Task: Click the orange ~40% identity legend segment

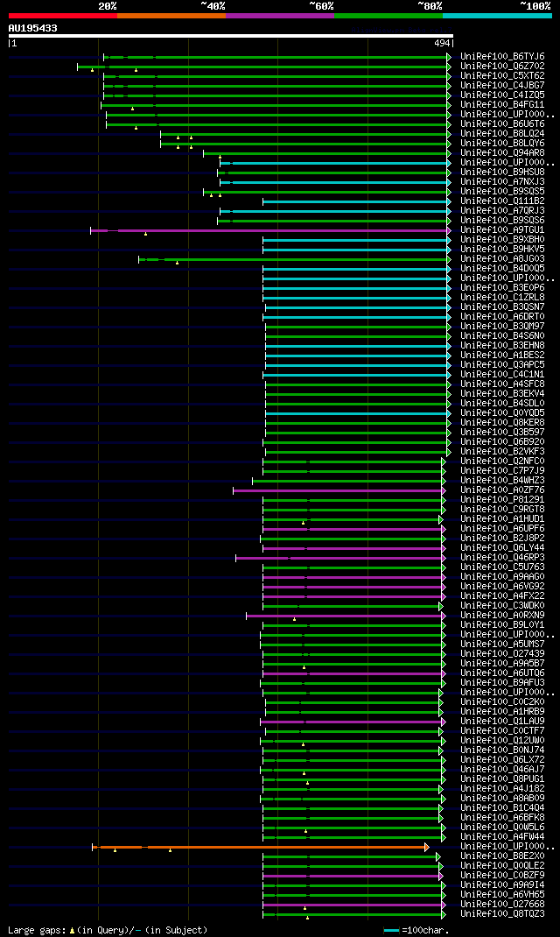Action: click(x=171, y=15)
